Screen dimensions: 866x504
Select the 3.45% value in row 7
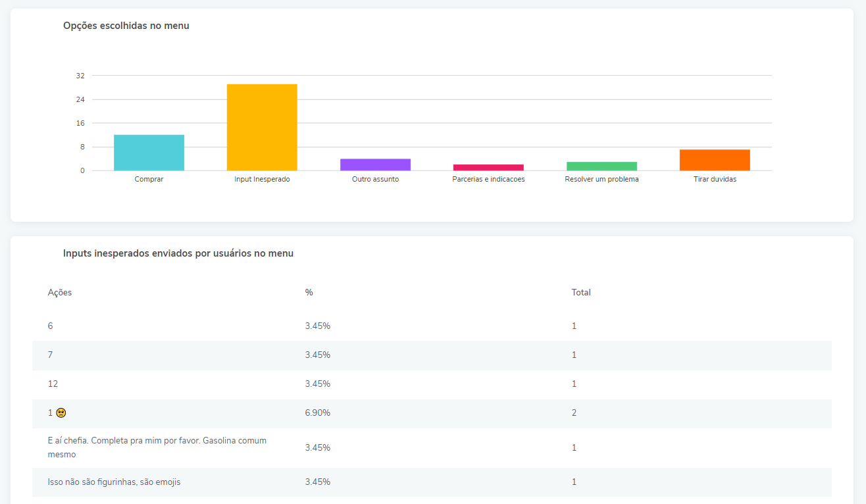click(x=318, y=355)
